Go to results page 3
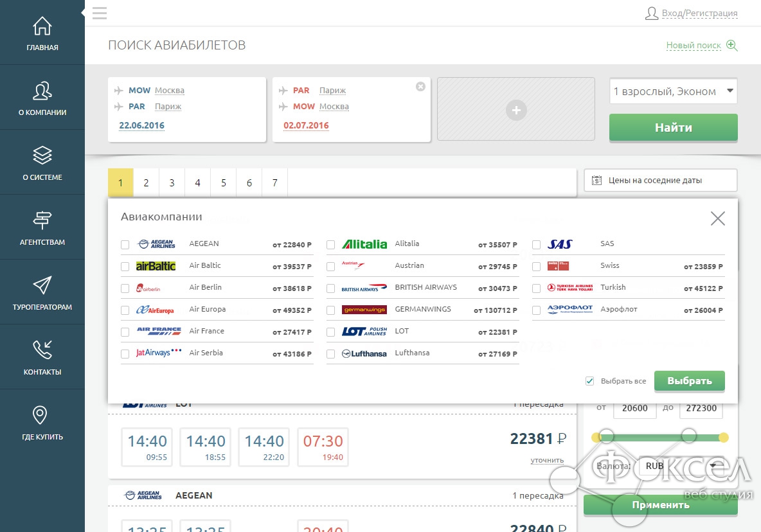The image size is (761, 532). 172,183
